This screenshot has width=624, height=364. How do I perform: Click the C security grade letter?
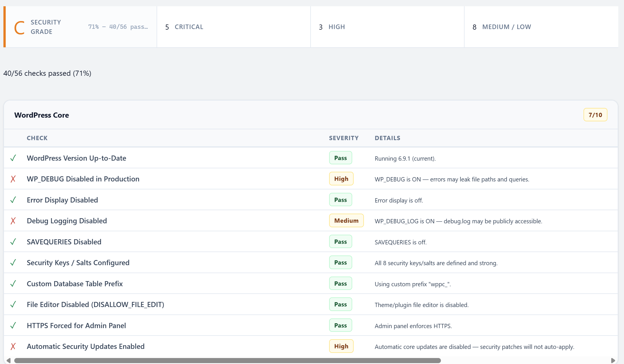coord(19,27)
